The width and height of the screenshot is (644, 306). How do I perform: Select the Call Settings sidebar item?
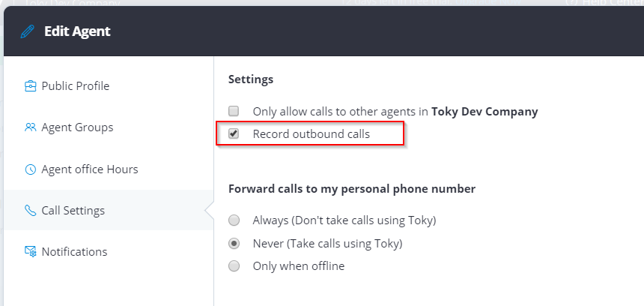point(73,211)
